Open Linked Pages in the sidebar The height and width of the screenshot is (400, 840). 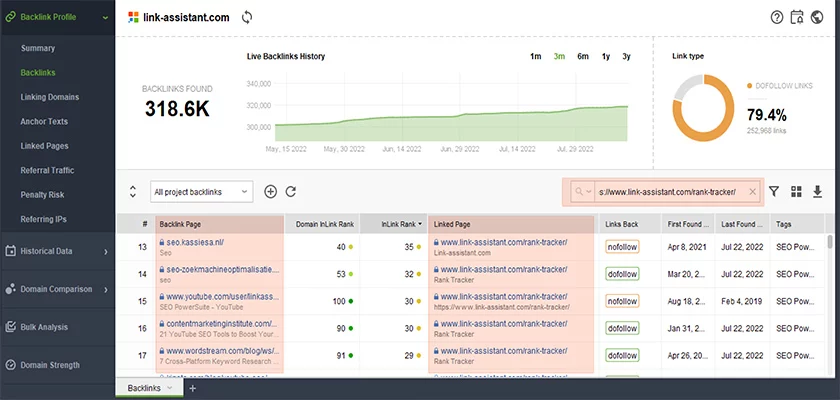click(44, 146)
